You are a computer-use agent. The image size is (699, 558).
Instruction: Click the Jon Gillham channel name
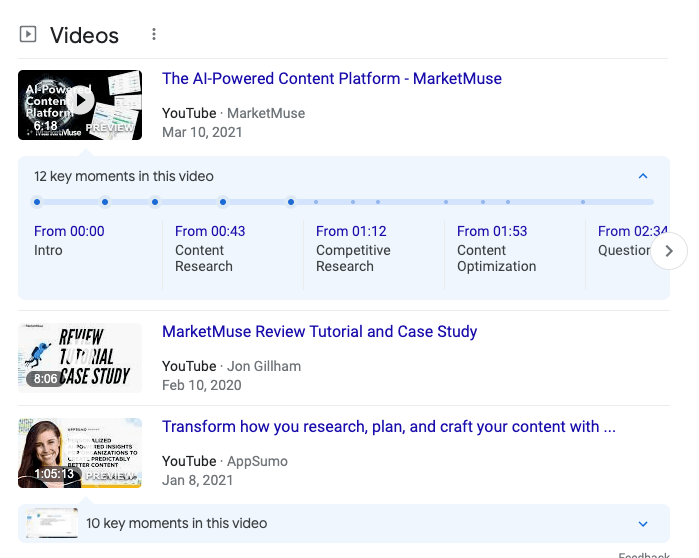pyautogui.click(x=264, y=366)
